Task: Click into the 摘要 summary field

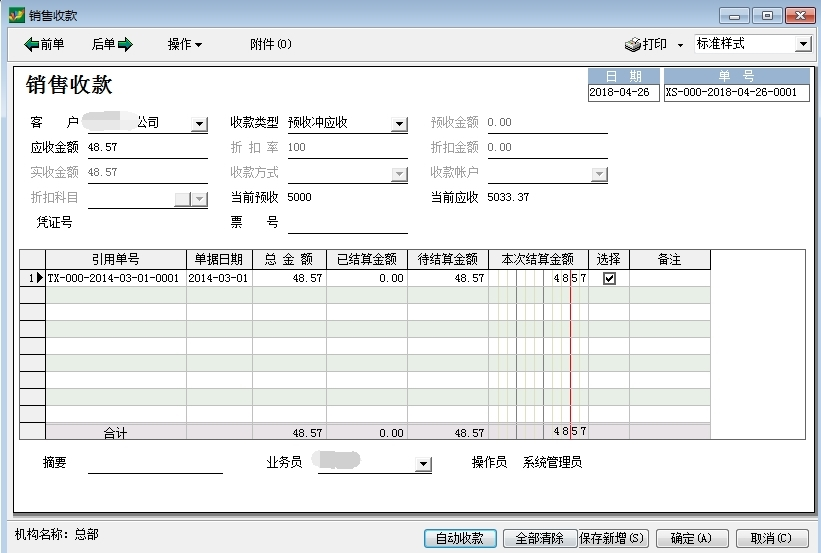Action: [155, 463]
